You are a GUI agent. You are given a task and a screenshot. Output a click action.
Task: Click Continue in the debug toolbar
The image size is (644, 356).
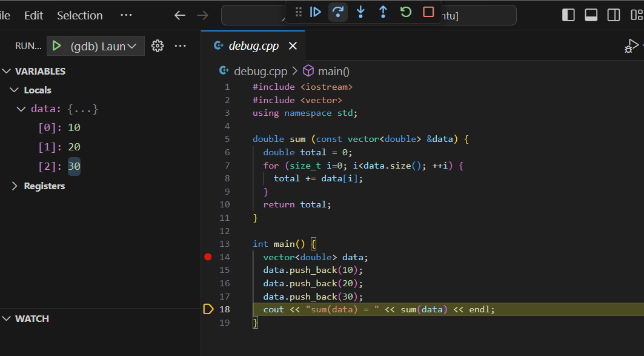pos(315,12)
